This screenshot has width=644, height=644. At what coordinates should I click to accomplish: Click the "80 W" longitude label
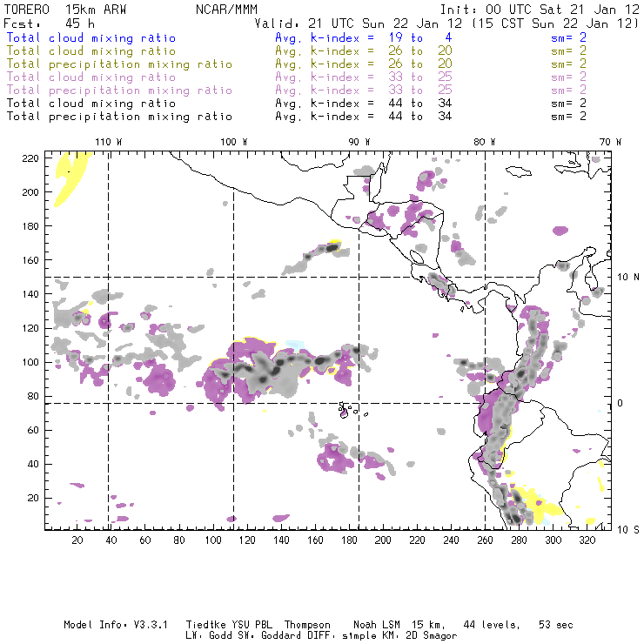point(484,142)
